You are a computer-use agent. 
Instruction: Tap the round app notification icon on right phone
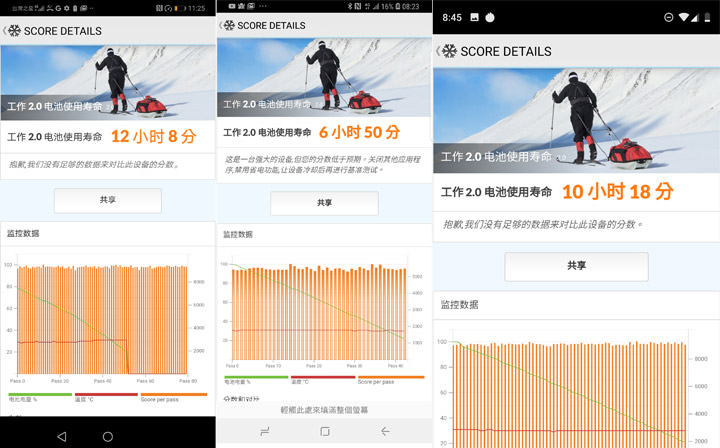[490, 17]
